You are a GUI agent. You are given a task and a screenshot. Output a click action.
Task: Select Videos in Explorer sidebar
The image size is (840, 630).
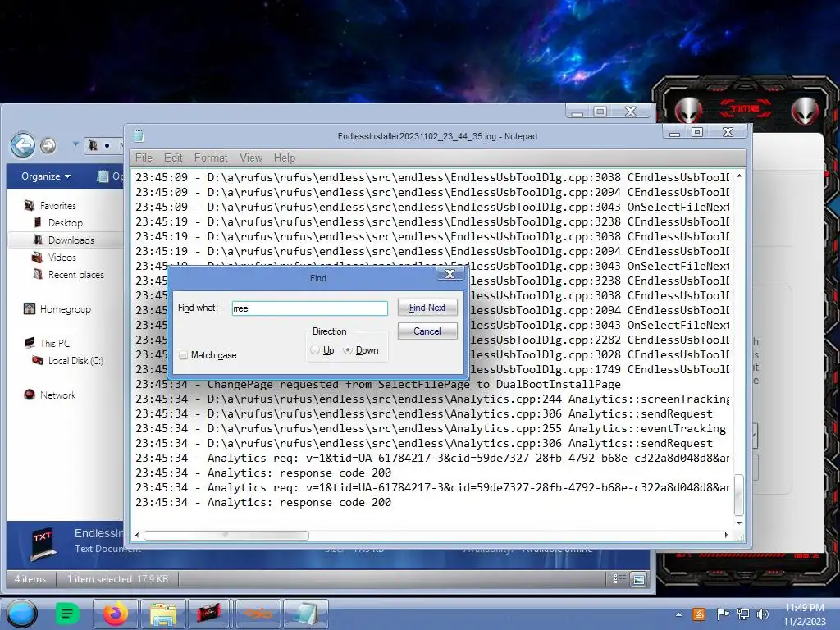[x=62, y=257]
